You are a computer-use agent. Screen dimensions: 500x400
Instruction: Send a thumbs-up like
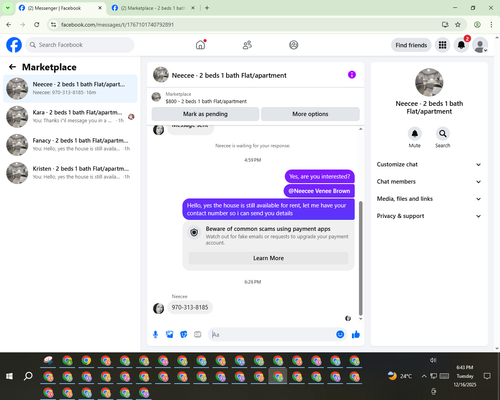pos(356,334)
